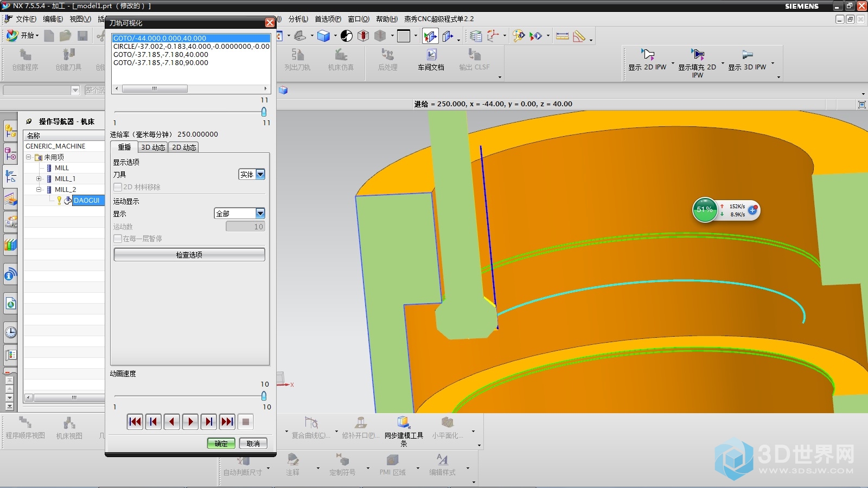This screenshot has height=488, width=868.
Task: Click the 车间文档 shop documentation icon
Action: [431, 55]
